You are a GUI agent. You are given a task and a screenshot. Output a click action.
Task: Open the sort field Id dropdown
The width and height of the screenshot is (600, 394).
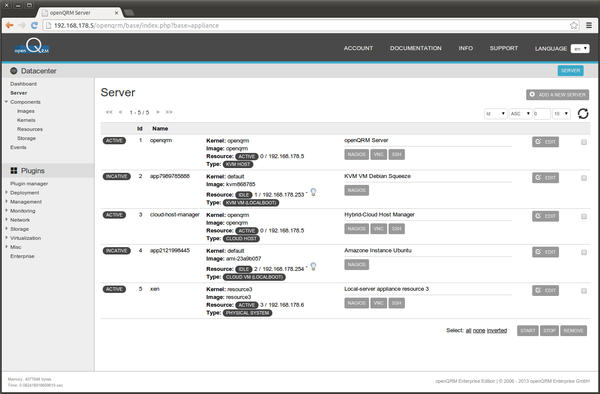point(496,114)
